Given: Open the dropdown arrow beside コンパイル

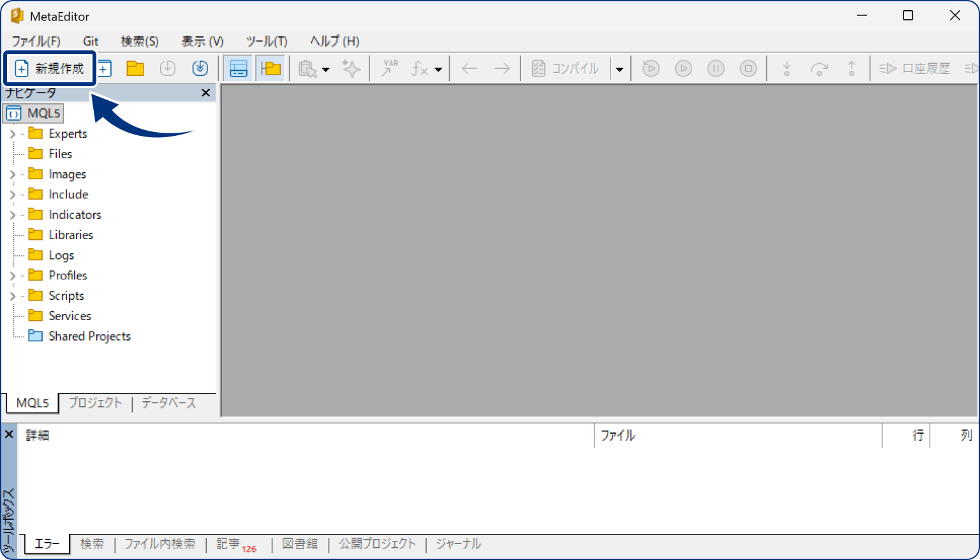Looking at the screenshot, I should click(620, 69).
